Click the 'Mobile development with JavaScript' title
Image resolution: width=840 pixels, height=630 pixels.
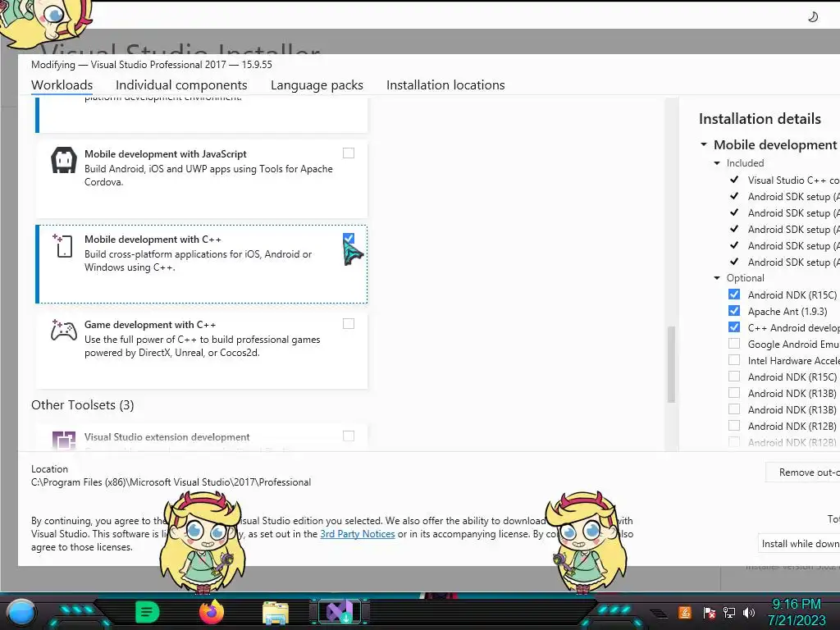pyautogui.click(x=166, y=153)
